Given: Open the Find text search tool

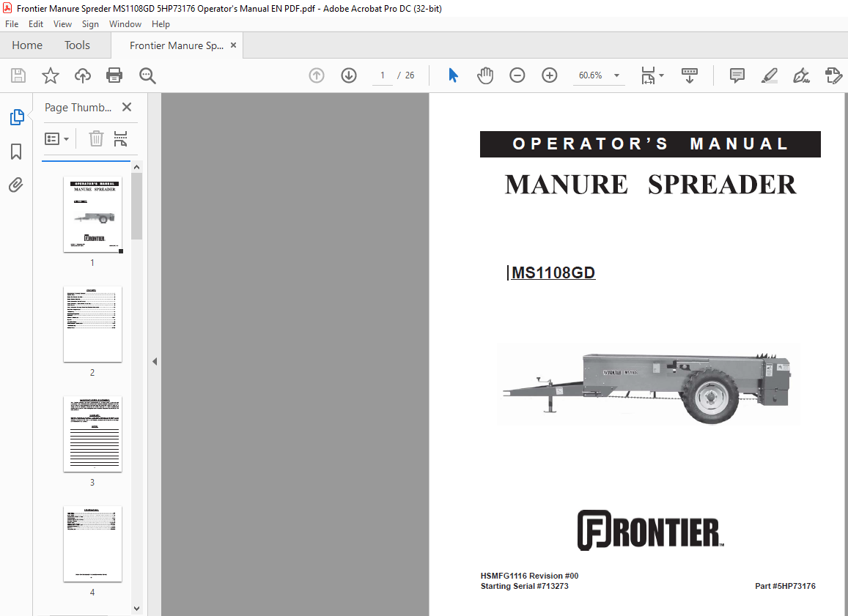Looking at the screenshot, I should 147,75.
